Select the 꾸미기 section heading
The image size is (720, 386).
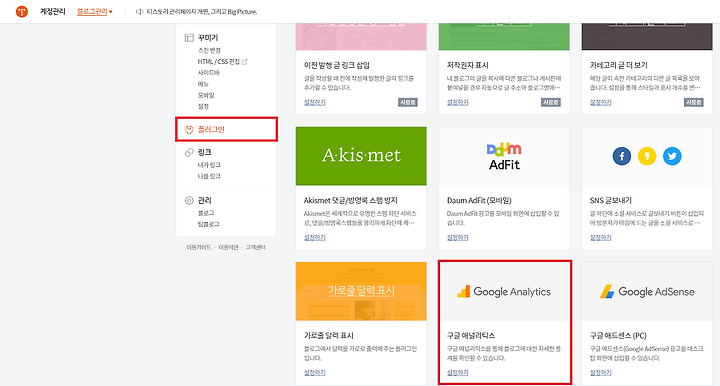(208, 38)
